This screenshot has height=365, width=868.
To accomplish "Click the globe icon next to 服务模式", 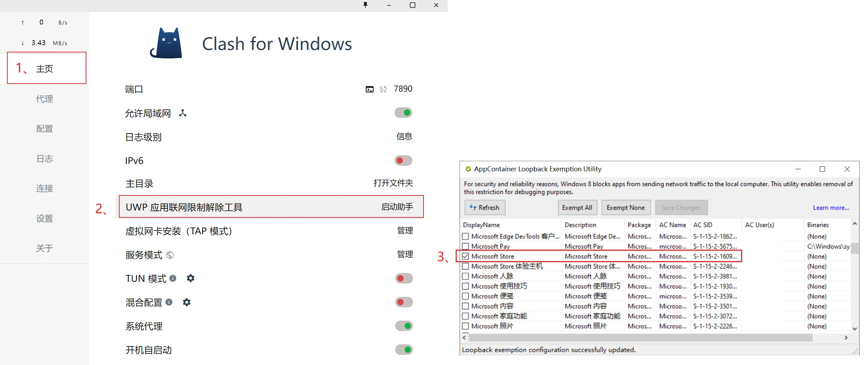I will [x=170, y=255].
